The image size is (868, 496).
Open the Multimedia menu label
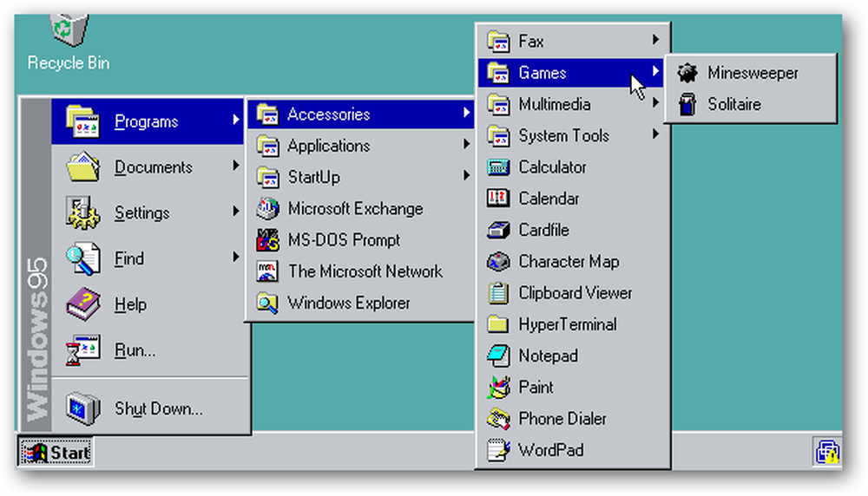coord(555,105)
